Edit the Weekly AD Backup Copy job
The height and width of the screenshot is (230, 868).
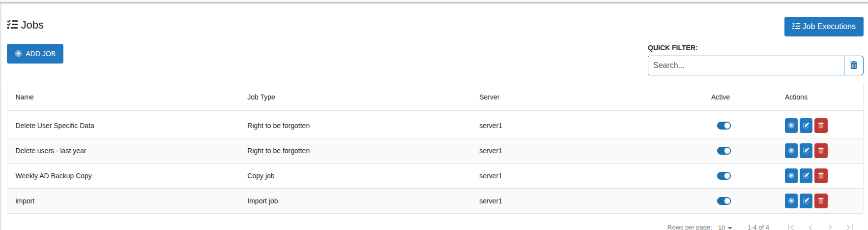click(806, 176)
